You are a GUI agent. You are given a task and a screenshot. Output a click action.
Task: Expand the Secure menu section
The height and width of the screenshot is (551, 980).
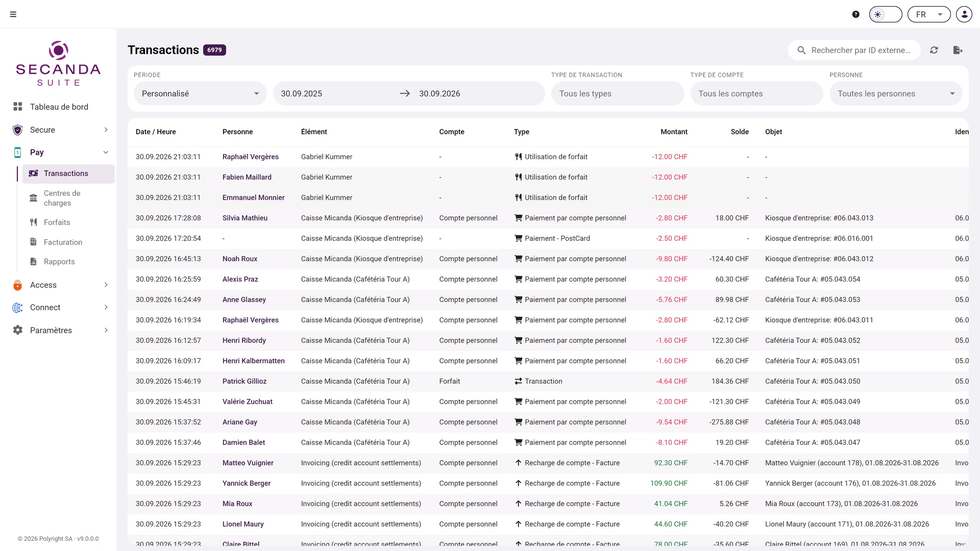60,130
